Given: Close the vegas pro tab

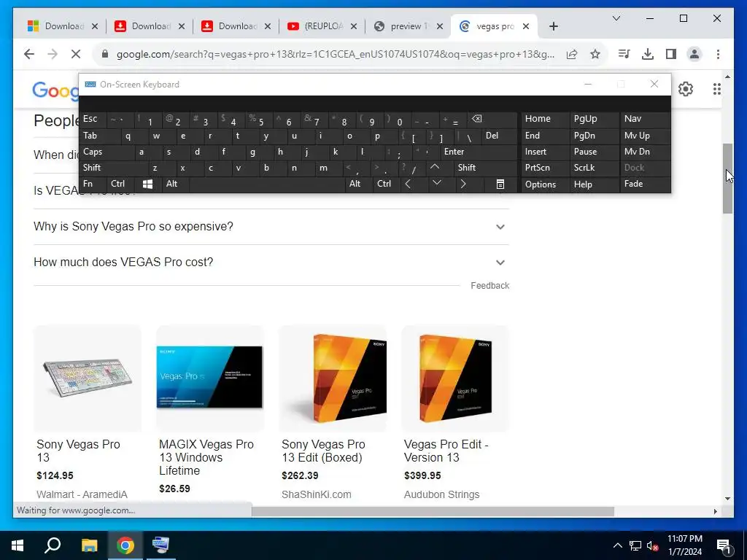Looking at the screenshot, I should pyautogui.click(x=526, y=26).
